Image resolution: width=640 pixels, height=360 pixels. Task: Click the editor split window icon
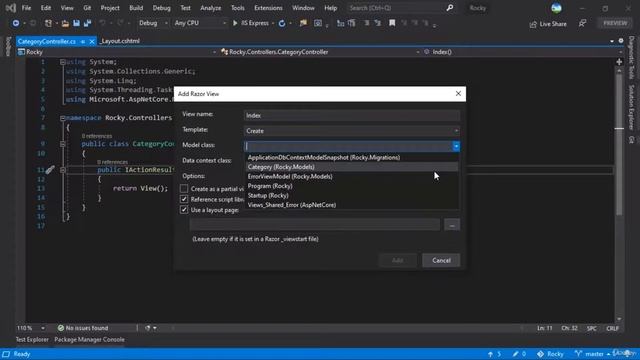coord(619,62)
